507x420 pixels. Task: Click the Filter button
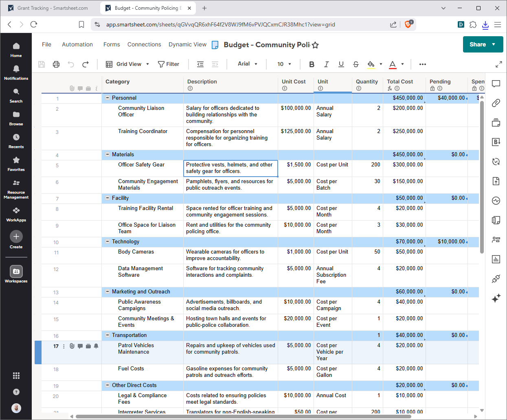(169, 64)
